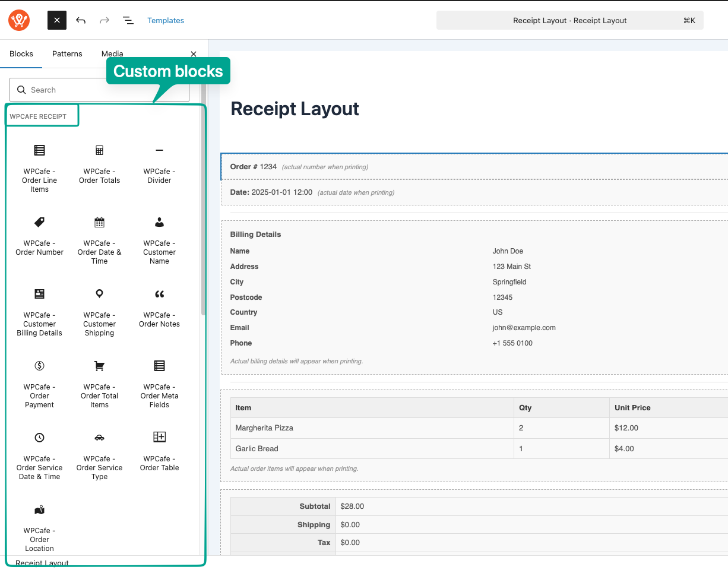The height and width of the screenshot is (570, 728).
Task: Switch to the Patterns tab
Action: pos(67,54)
